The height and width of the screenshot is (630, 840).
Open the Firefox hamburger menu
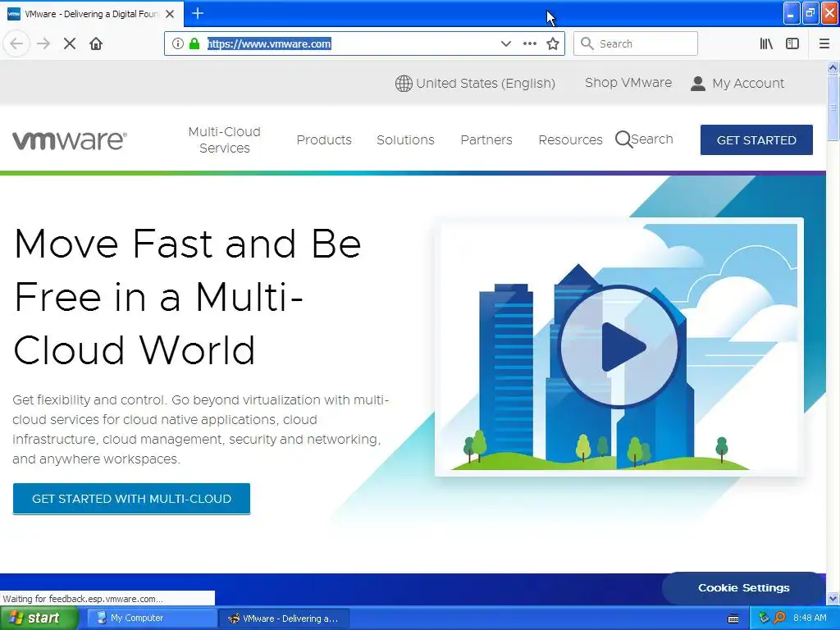[824, 43]
